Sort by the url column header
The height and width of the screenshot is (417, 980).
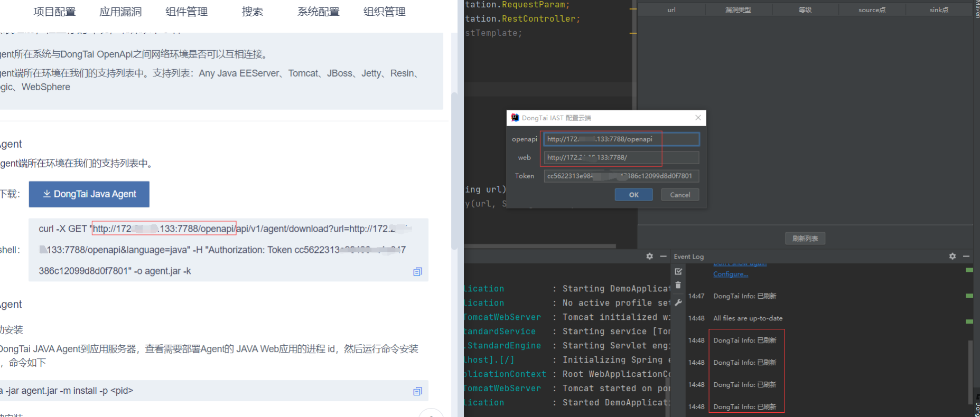click(671, 10)
